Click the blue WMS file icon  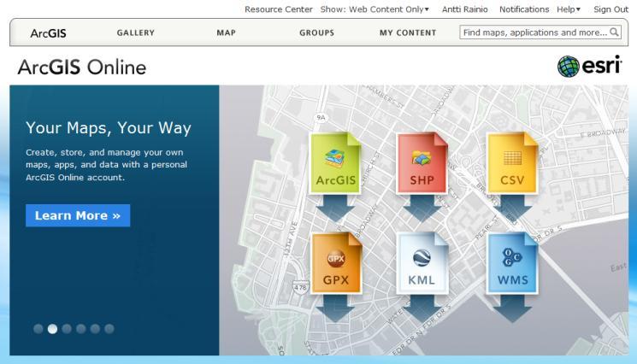tap(512, 263)
